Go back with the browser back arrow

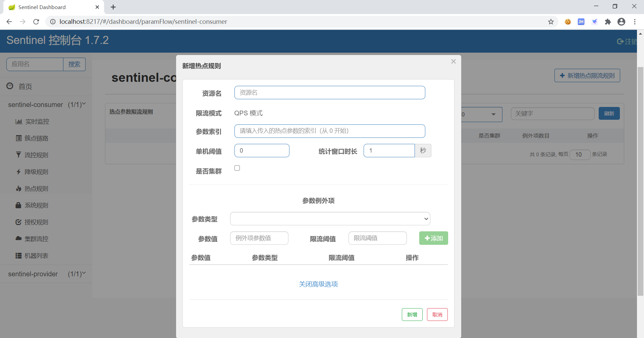(9, 22)
